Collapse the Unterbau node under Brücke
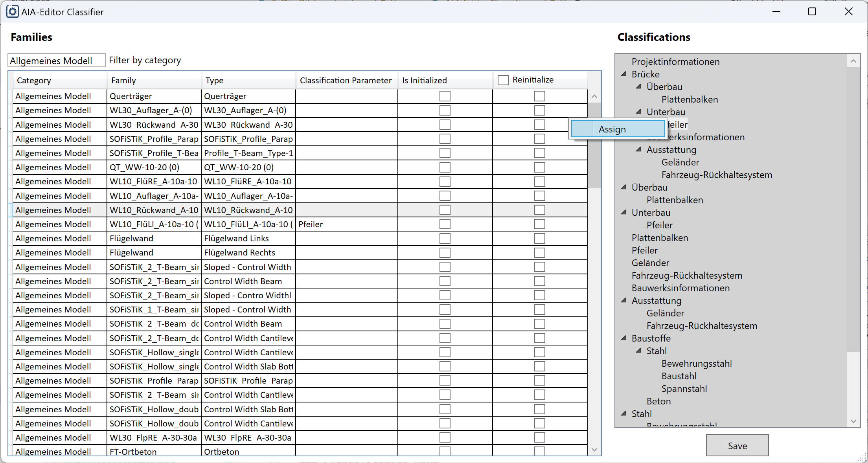 (x=638, y=112)
